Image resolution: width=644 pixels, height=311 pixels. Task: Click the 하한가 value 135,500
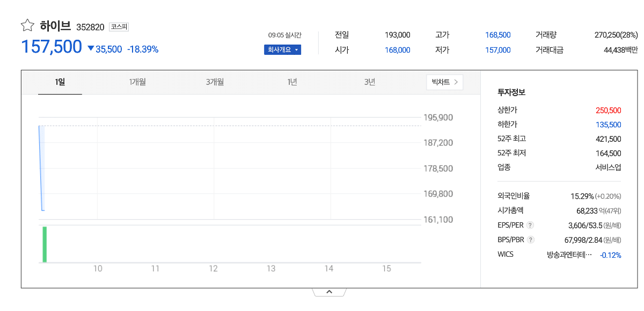click(609, 125)
